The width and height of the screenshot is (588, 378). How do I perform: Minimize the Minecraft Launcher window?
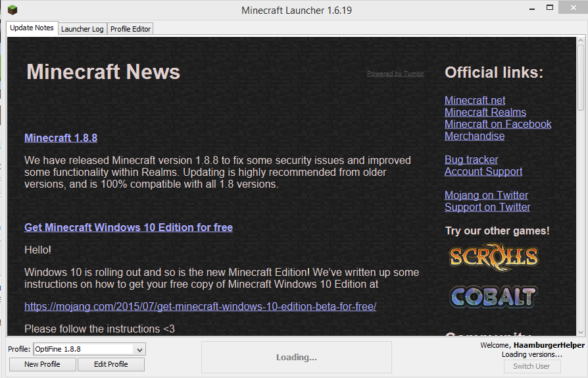(532, 8)
